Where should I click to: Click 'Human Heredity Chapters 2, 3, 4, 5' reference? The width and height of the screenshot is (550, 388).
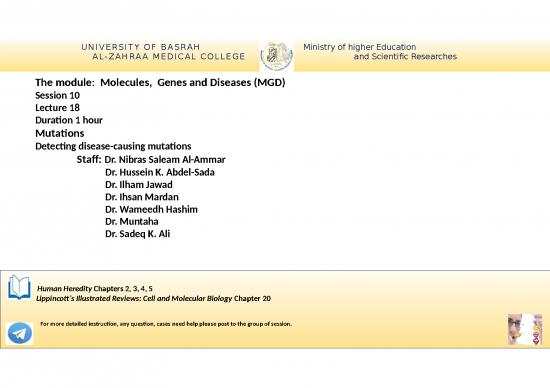[95, 289]
